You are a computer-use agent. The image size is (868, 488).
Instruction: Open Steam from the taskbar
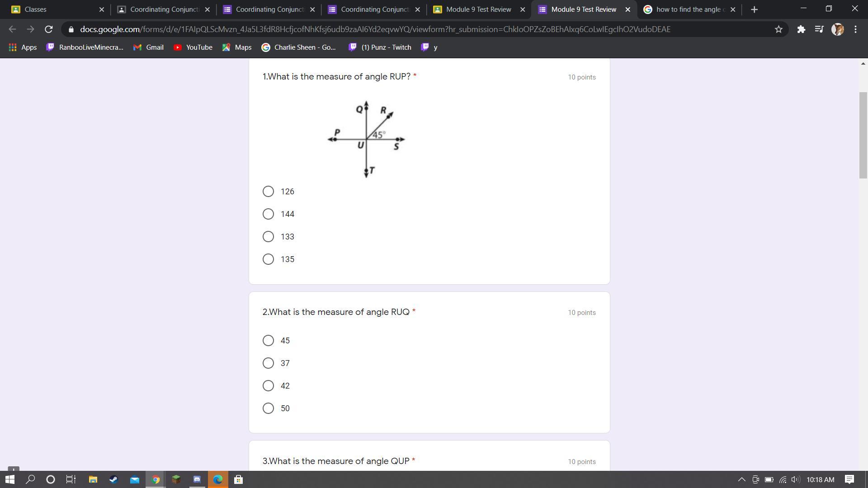point(113,479)
